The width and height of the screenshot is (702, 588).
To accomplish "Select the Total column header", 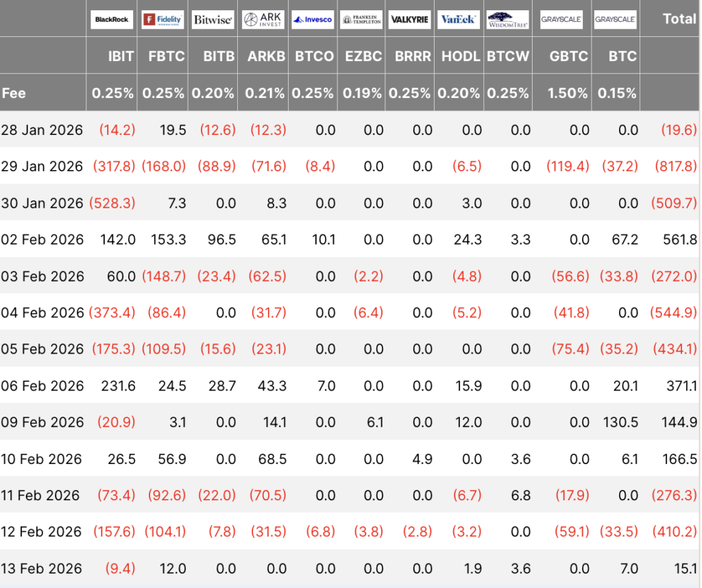I will tap(679, 19).
